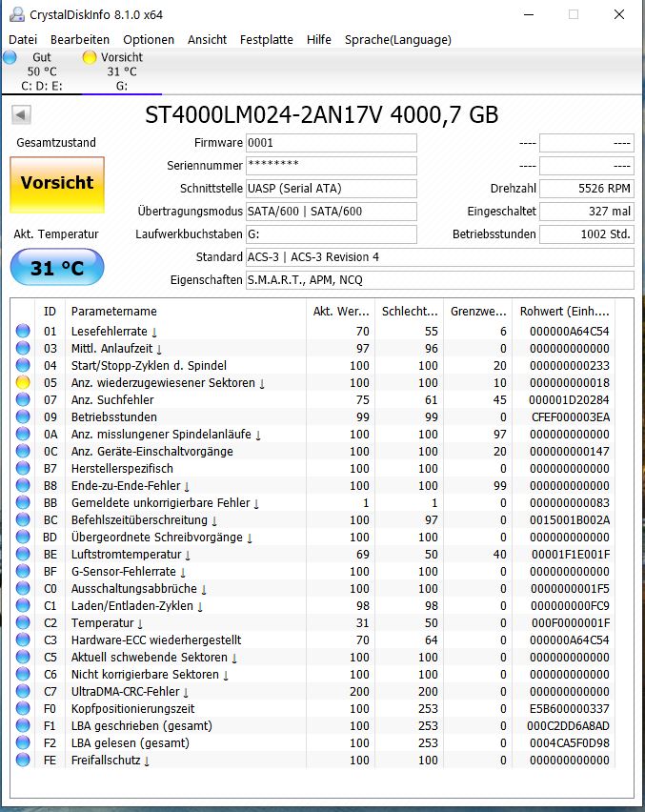Click the Schlecht... column header

[x=410, y=312]
